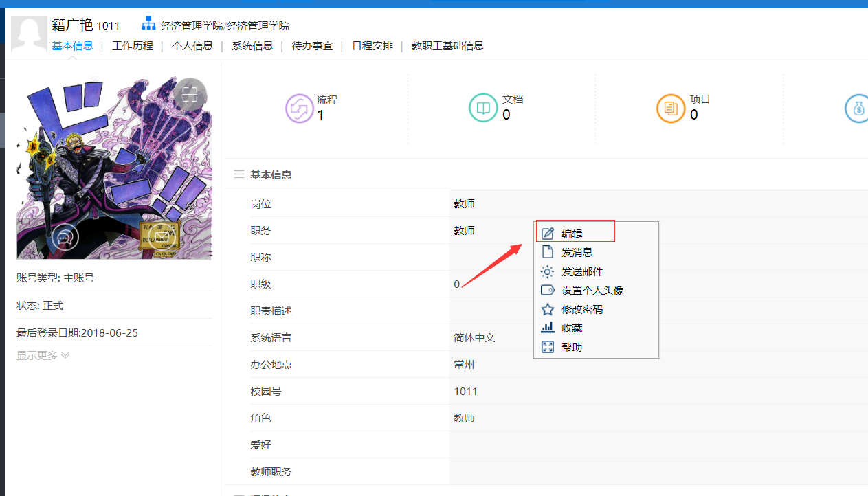Click the chat bubble icon on profile photo
Viewport: 868px width, 496px height.
[x=65, y=238]
